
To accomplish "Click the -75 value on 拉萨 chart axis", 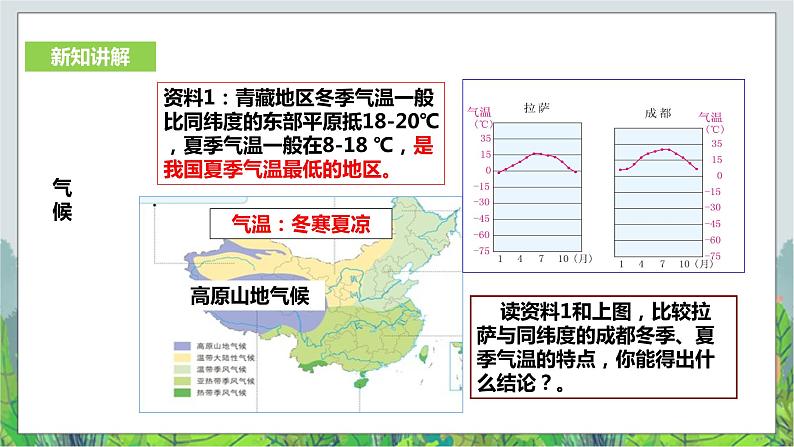I will (x=482, y=251).
